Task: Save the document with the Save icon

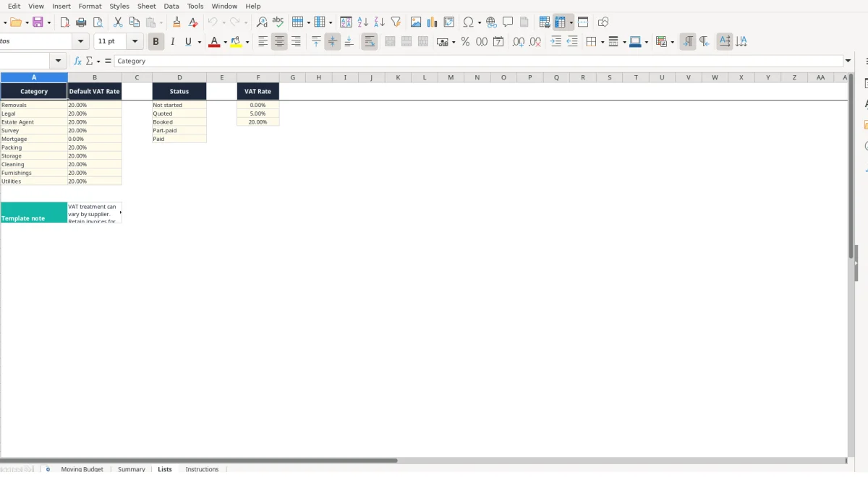Action: pyautogui.click(x=38, y=22)
